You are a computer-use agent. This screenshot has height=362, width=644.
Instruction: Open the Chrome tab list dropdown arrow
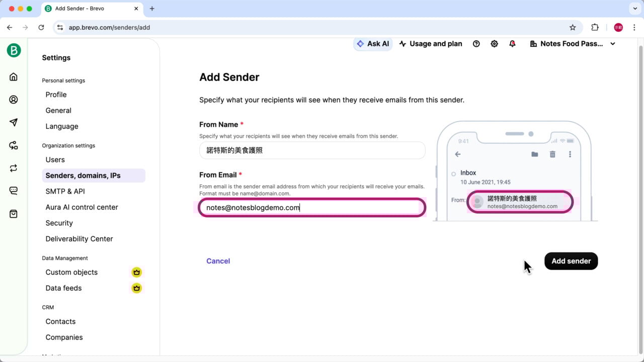(634, 9)
